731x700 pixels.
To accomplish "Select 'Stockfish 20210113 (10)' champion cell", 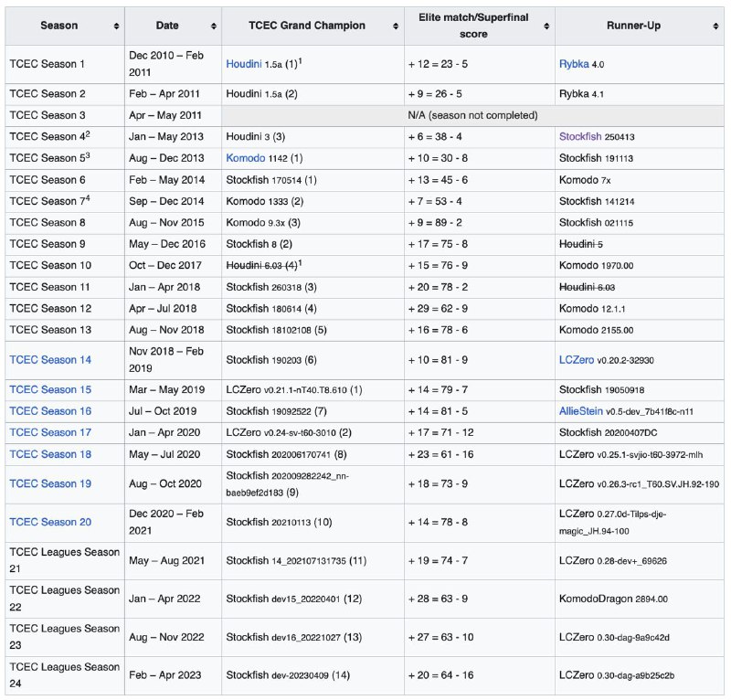I will (x=313, y=522).
